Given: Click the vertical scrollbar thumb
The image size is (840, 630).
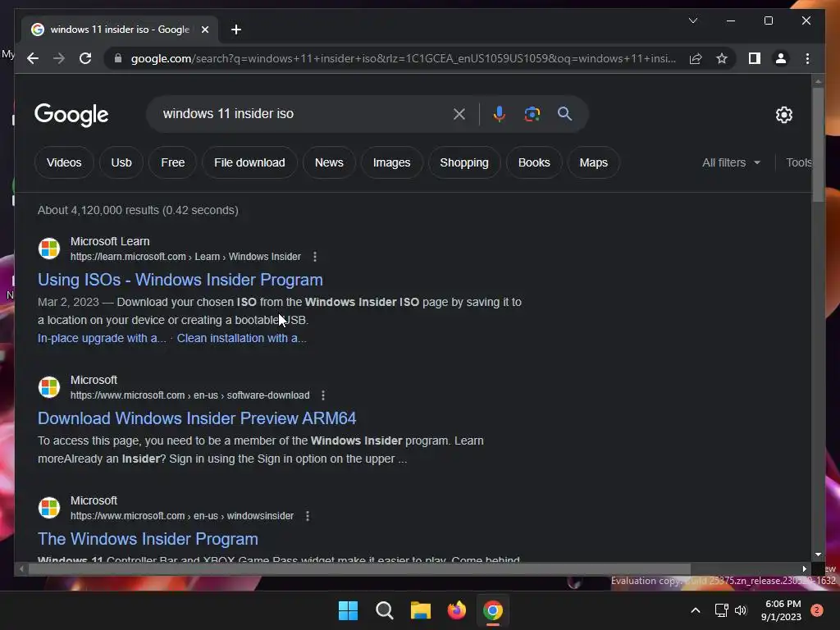Looking at the screenshot, I should coord(818,144).
